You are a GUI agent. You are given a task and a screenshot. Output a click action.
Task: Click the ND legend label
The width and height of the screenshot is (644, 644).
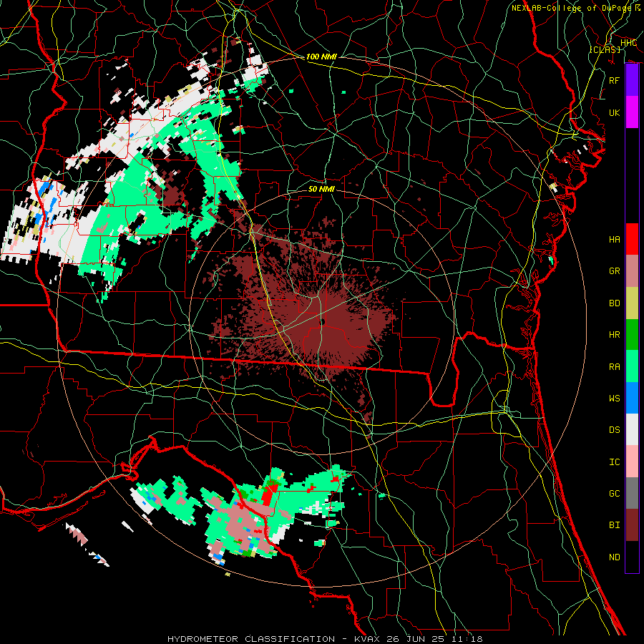tap(614, 557)
